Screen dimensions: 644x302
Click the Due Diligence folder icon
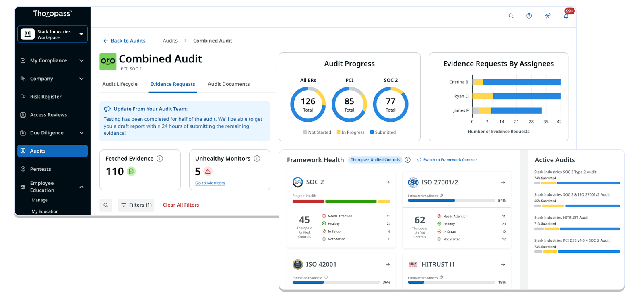pyautogui.click(x=23, y=133)
